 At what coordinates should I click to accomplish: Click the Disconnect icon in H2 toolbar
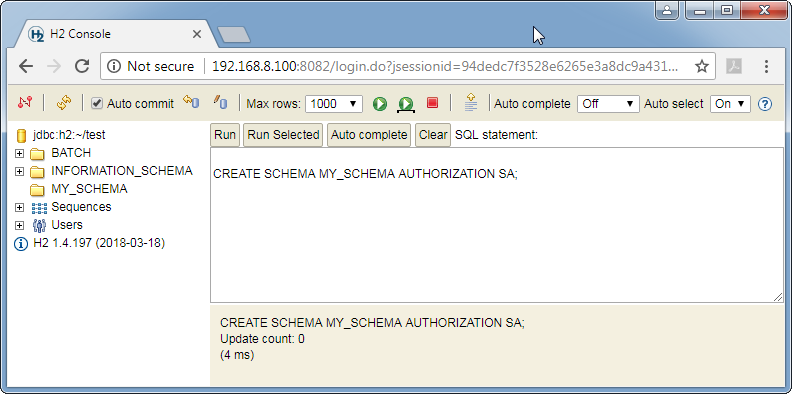[x=24, y=103]
